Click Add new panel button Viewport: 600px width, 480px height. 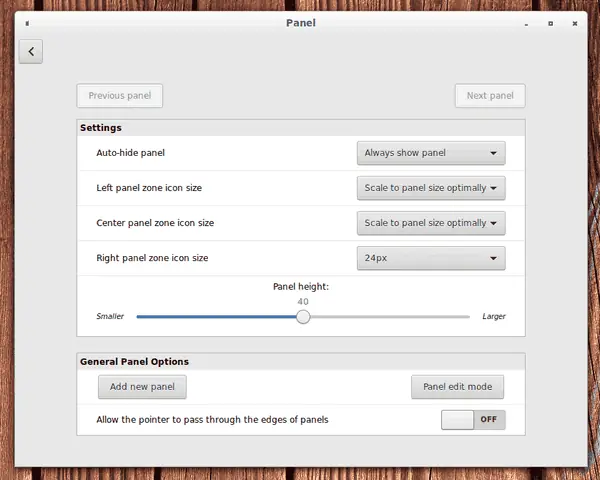[142, 387]
